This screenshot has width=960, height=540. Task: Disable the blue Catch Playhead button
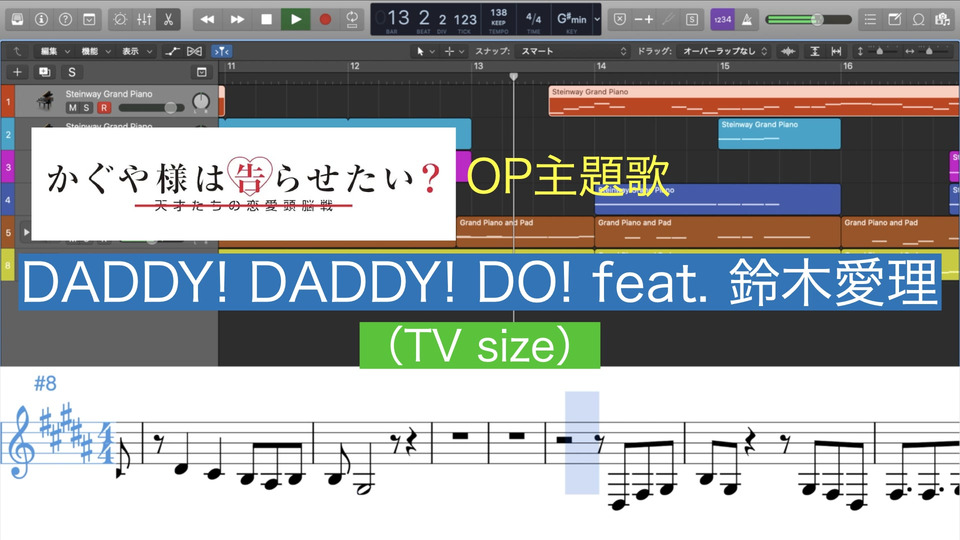[x=220, y=51]
